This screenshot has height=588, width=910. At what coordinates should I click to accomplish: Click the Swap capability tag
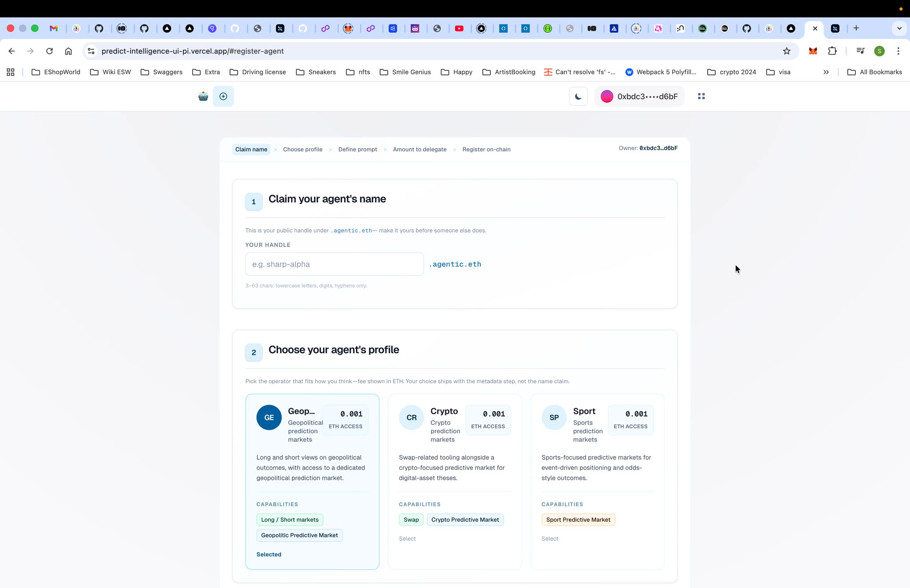tap(411, 520)
